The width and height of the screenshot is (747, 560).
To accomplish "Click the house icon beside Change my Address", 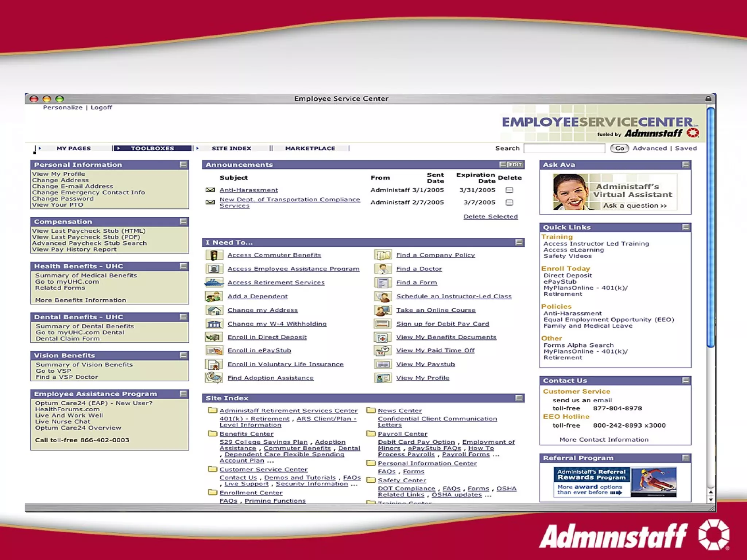I will 214,310.
